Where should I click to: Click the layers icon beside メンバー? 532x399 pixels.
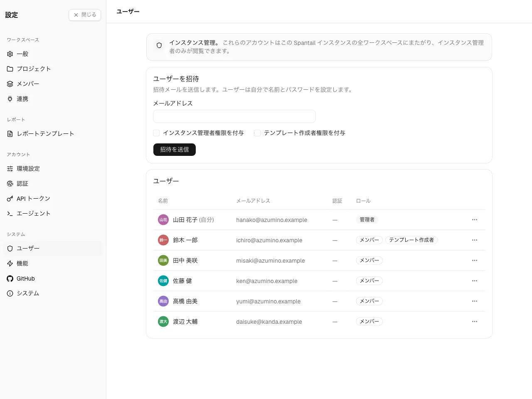10,84
